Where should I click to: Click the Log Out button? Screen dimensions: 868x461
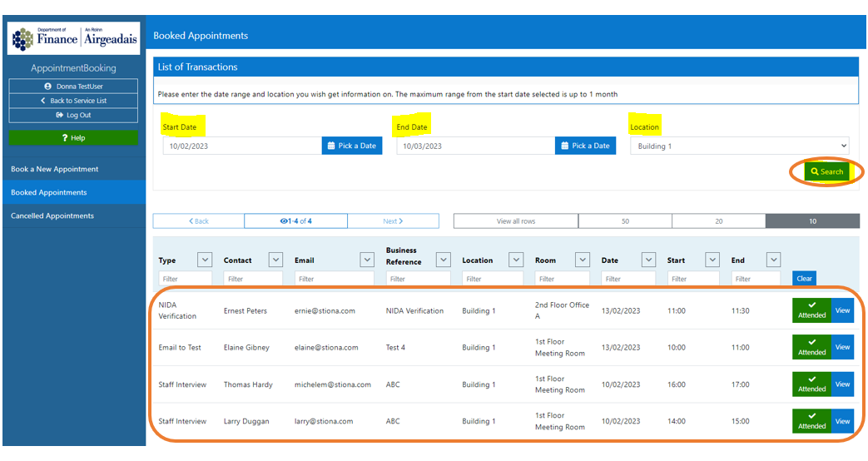tap(73, 116)
